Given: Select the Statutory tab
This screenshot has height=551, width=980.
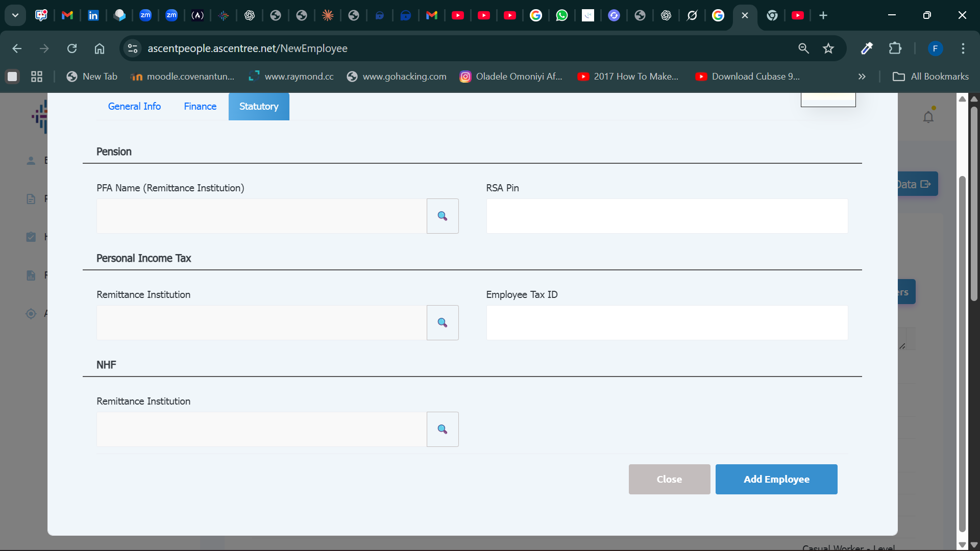Looking at the screenshot, I should point(259,106).
